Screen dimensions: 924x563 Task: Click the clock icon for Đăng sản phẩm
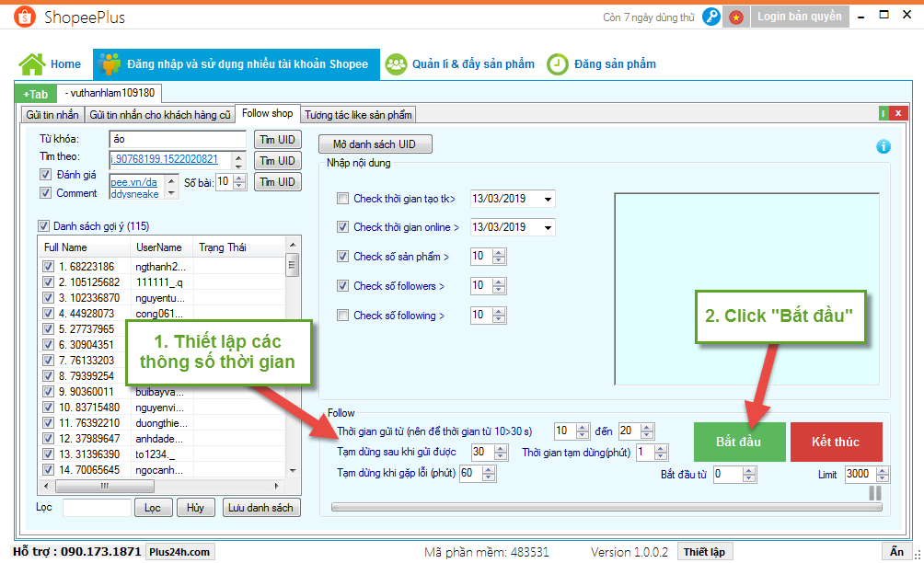(558, 64)
